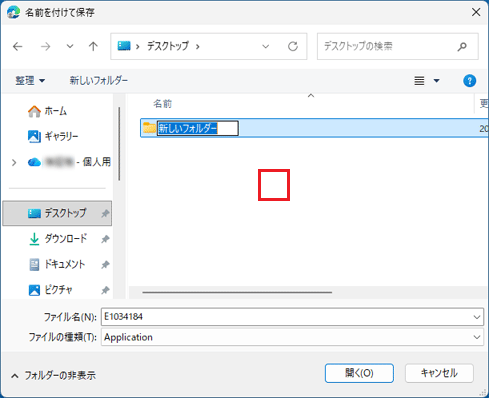The width and height of the screenshot is (489, 398).
Task: Select ドキュメント in the navigation pane
Action: tap(57, 265)
